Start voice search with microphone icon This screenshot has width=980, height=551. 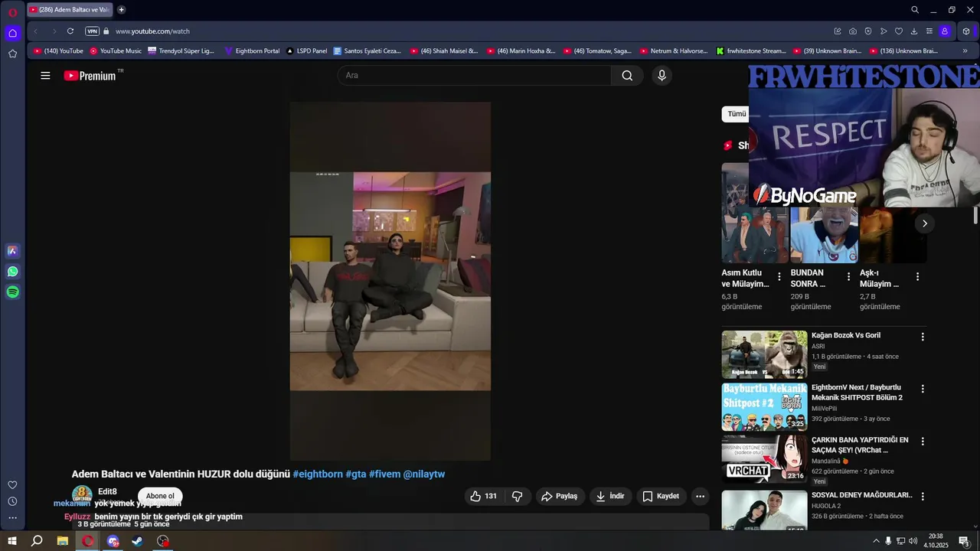click(661, 75)
